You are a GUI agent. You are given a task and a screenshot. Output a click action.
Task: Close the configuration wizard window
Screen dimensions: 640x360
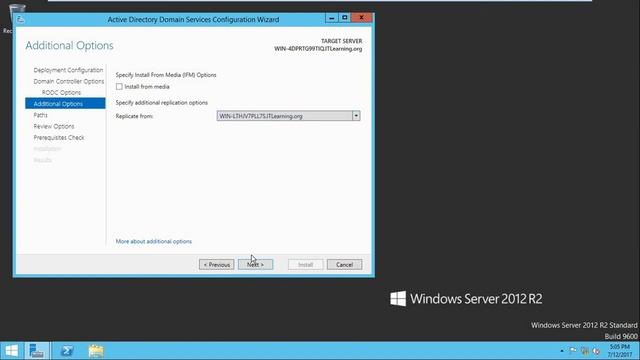coord(361,18)
